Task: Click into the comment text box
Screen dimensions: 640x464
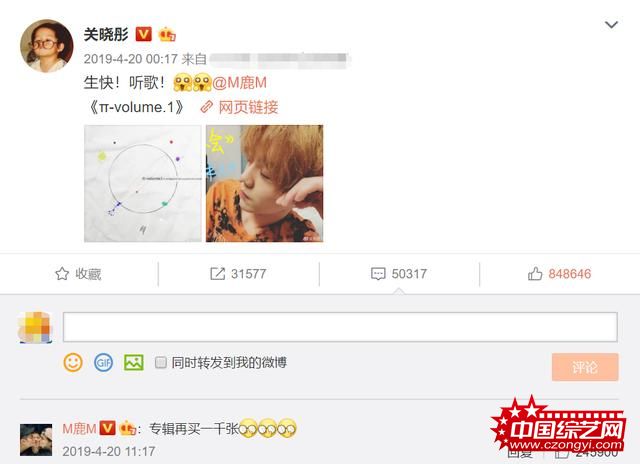Action: click(340, 327)
